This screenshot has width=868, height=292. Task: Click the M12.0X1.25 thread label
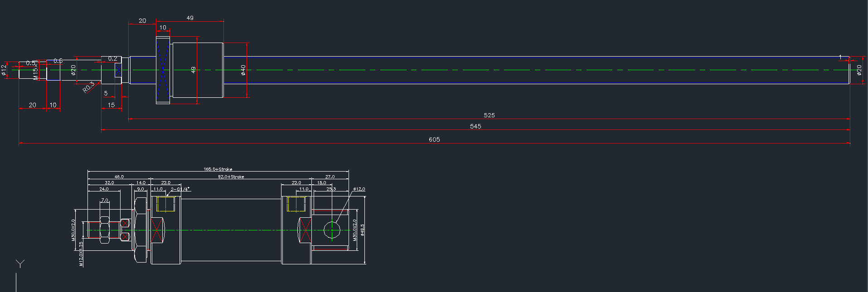(x=81, y=254)
